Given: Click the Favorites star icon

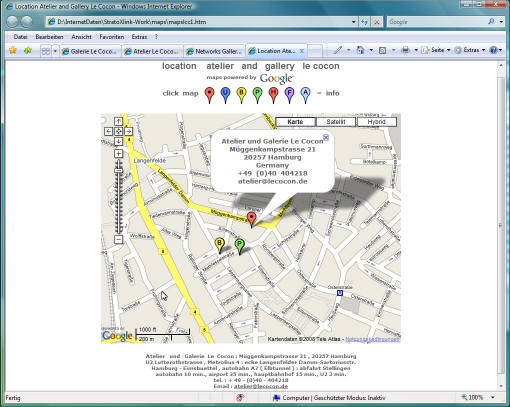Looking at the screenshot, I should [13, 51].
